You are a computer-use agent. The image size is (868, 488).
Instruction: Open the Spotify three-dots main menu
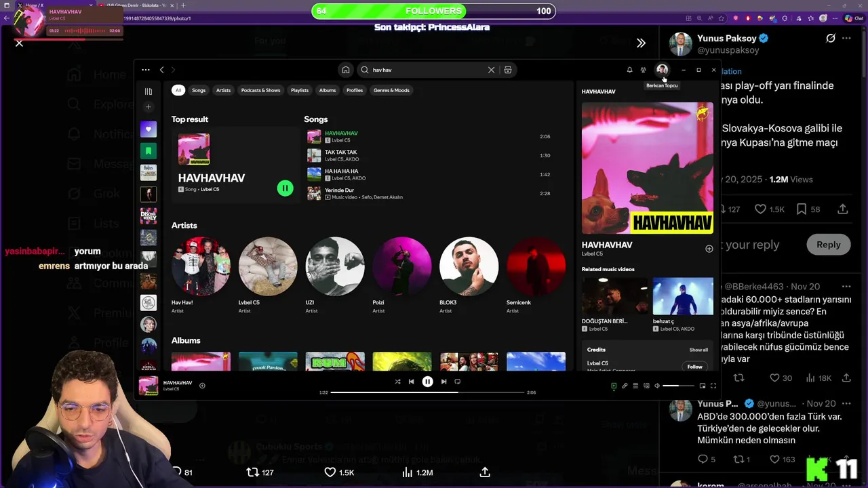pos(145,70)
